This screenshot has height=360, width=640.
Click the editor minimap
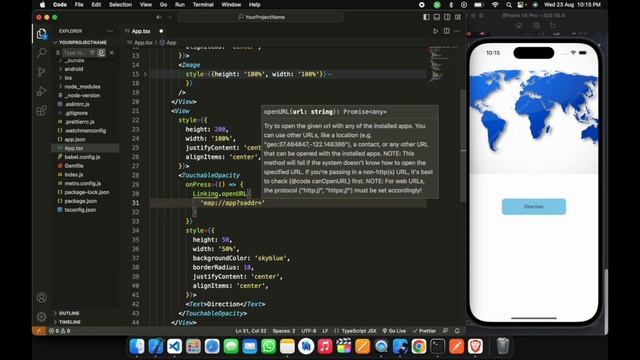point(443,63)
